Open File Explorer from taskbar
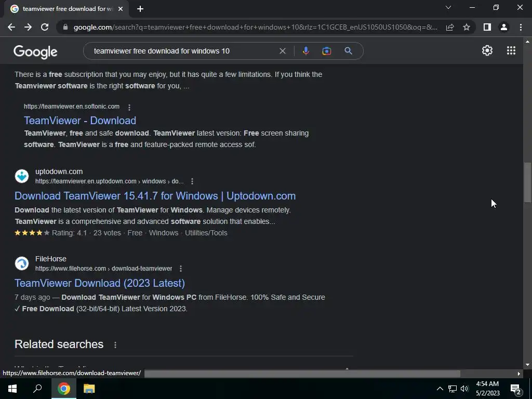Image resolution: width=532 pixels, height=399 pixels. tap(89, 389)
